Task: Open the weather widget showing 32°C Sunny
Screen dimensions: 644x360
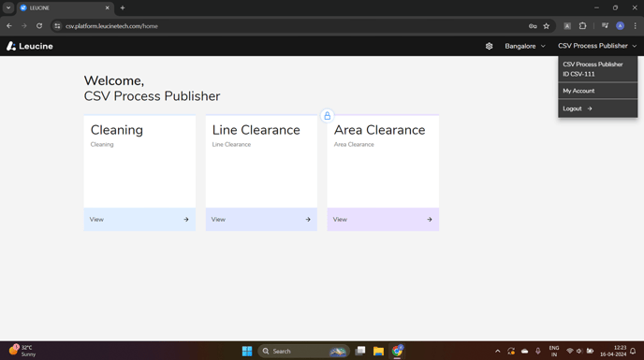Action: [22, 351]
